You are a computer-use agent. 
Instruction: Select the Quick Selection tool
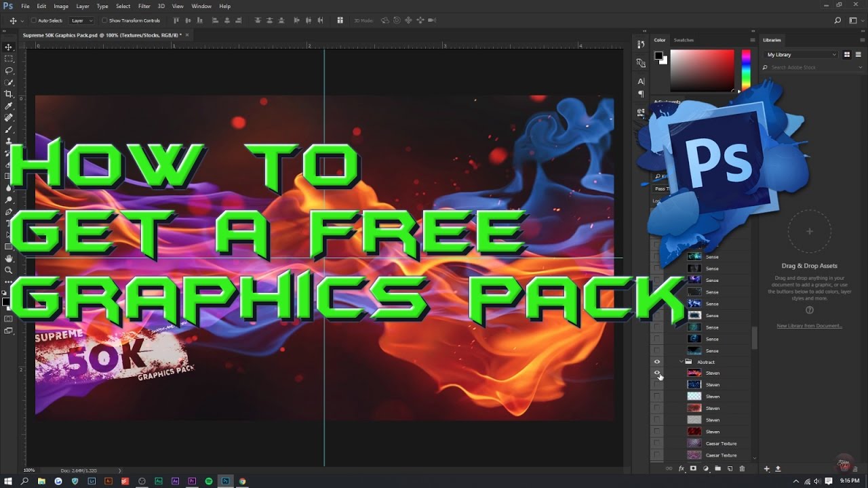point(9,82)
